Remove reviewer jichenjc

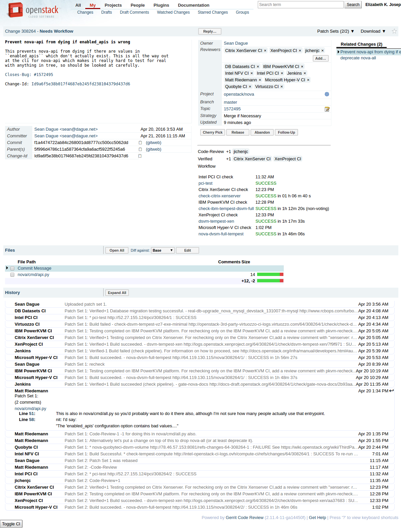[322, 51]
